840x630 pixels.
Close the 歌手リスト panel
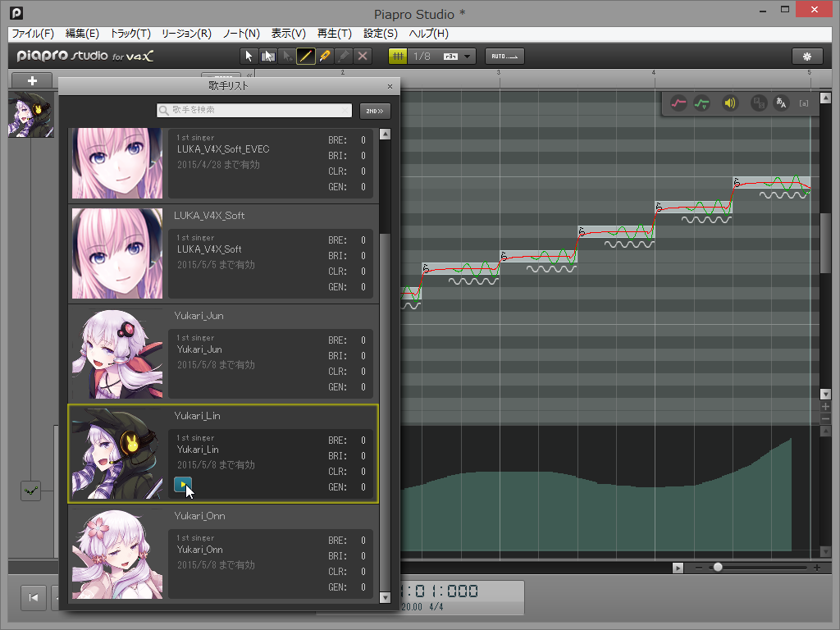[390, 86]
